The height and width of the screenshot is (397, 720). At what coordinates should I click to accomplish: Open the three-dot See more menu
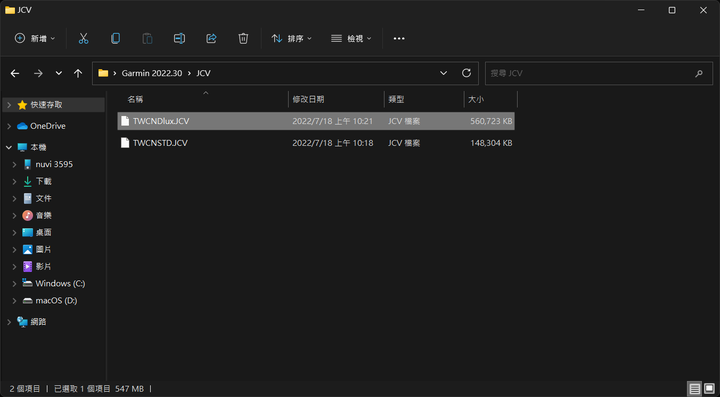pyautogui.click(x=399, y=39)
